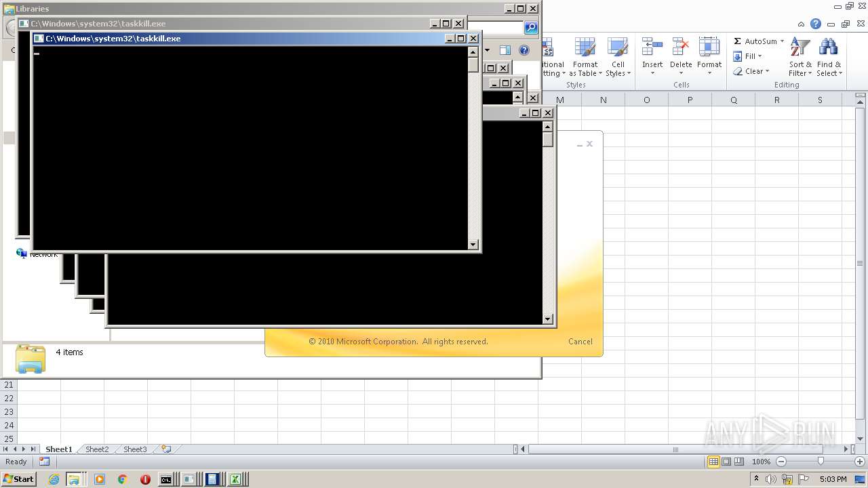Viewport: 868px width, 488px height.
Task: Expand the Clear dropdown arrow
Action: pos(767,71)
